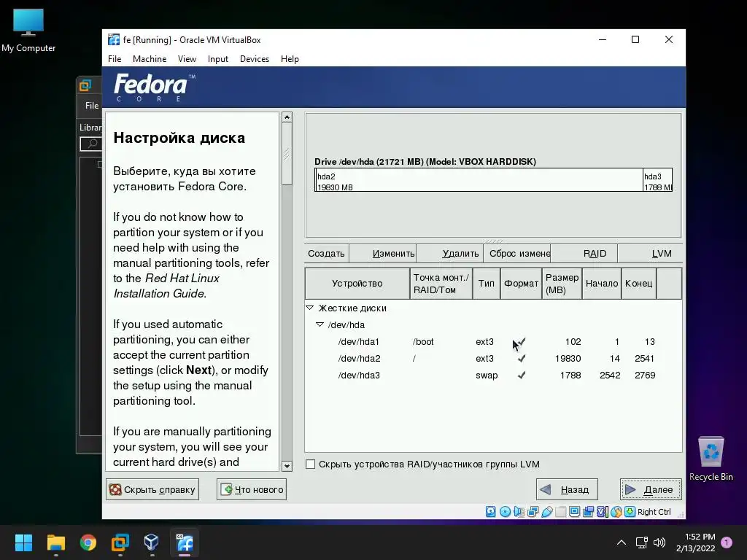Click the RAID button
Viewport: 747px width, 560px height.
[584, 253]
